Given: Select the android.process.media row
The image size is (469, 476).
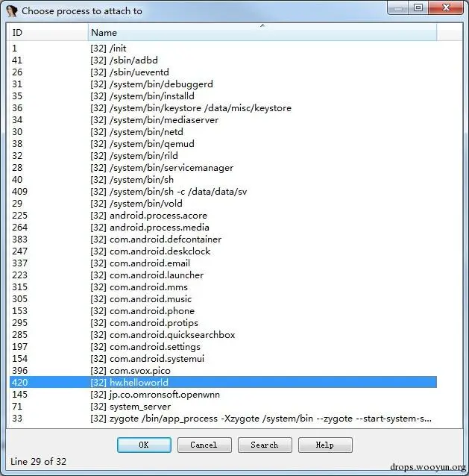Looking at the screenshot, I should [x=223, y=228].
